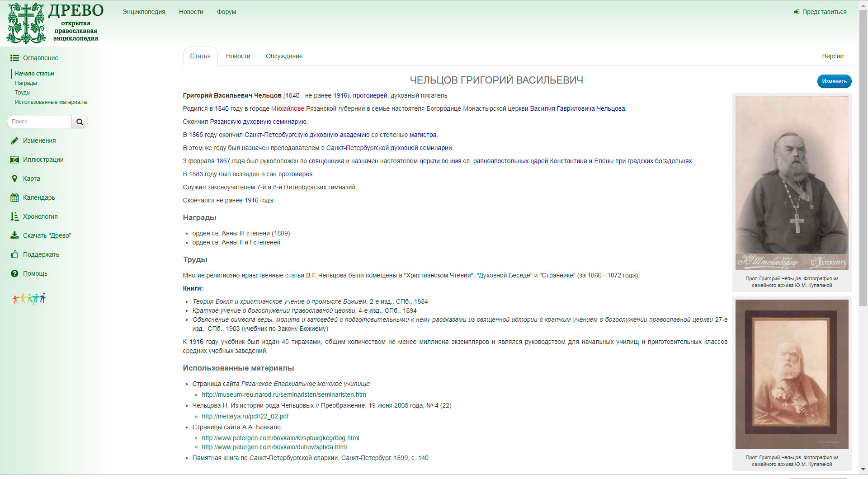The image size is (868, 479).
Task: Click the Представиться sign-in arrow icon
Action: point(797,12)
